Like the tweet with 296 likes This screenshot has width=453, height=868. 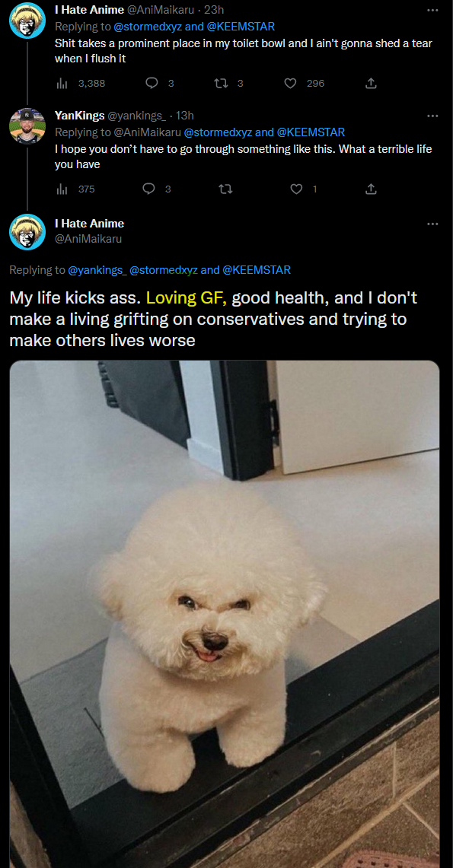(x=304, y=84)
